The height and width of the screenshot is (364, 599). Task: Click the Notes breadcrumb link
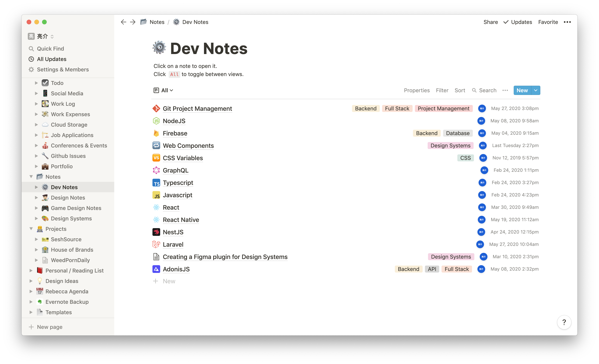point(157,22)
